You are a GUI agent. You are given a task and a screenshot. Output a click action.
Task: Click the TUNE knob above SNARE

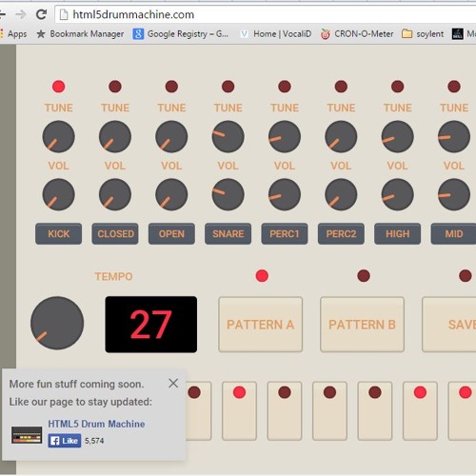tap(228, 137)
